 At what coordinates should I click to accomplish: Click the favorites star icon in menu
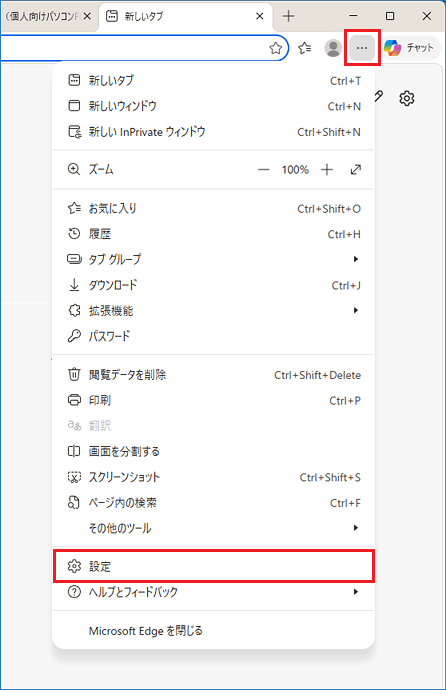click(74, 208)
